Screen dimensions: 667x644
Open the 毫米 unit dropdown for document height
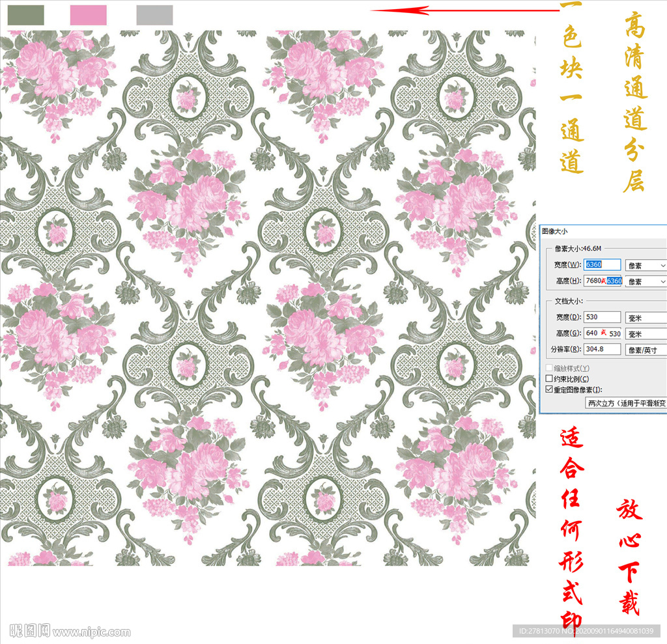coord(646,334)
